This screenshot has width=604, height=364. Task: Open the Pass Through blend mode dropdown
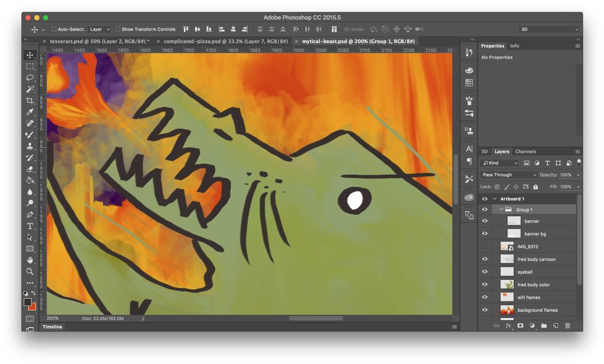pyautogui.click(x=508, y=175)
